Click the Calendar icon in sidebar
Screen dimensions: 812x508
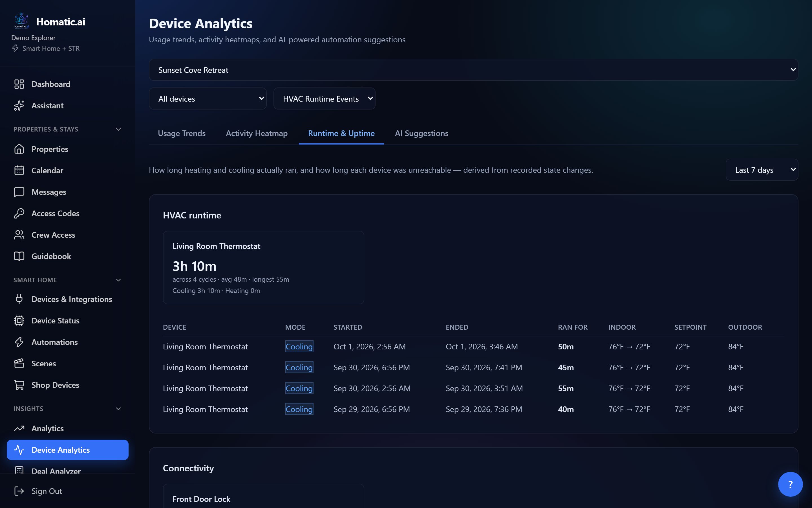click(x=19, y=170)
